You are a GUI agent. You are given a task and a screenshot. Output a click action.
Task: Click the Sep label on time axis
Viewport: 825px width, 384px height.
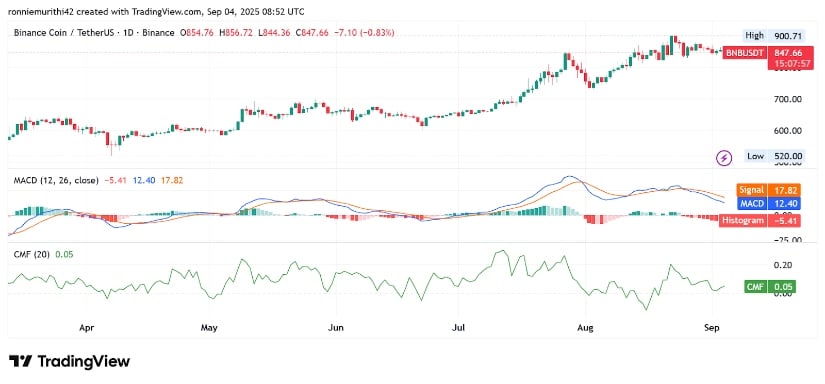point(711,328)
